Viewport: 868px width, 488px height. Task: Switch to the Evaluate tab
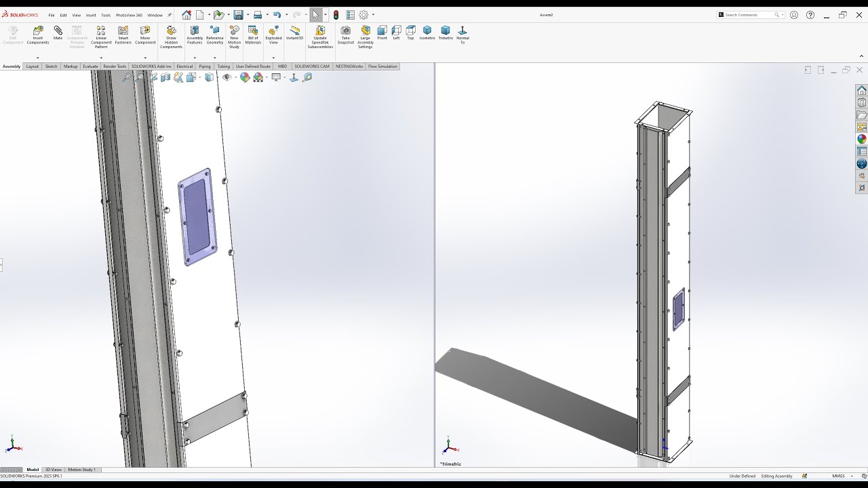tap(90, 66)
